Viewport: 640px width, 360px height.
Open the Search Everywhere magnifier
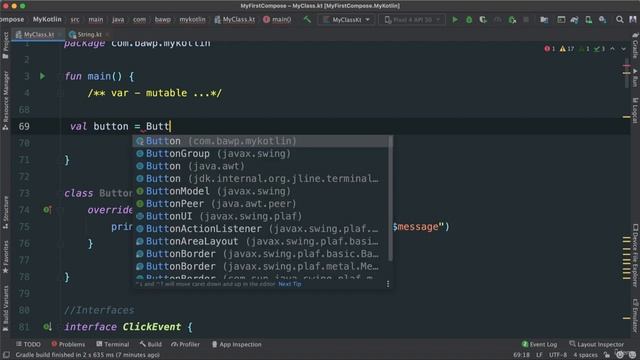[620, 20]
